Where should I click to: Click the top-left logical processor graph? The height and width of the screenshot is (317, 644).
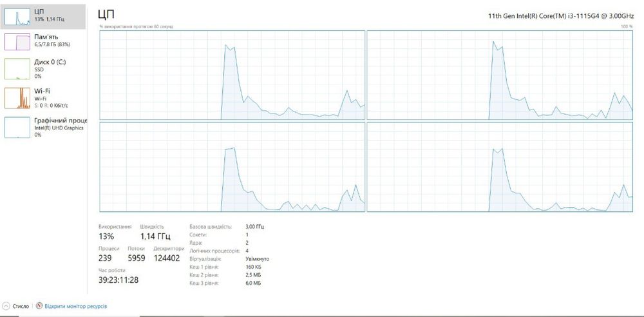[232, 75]
